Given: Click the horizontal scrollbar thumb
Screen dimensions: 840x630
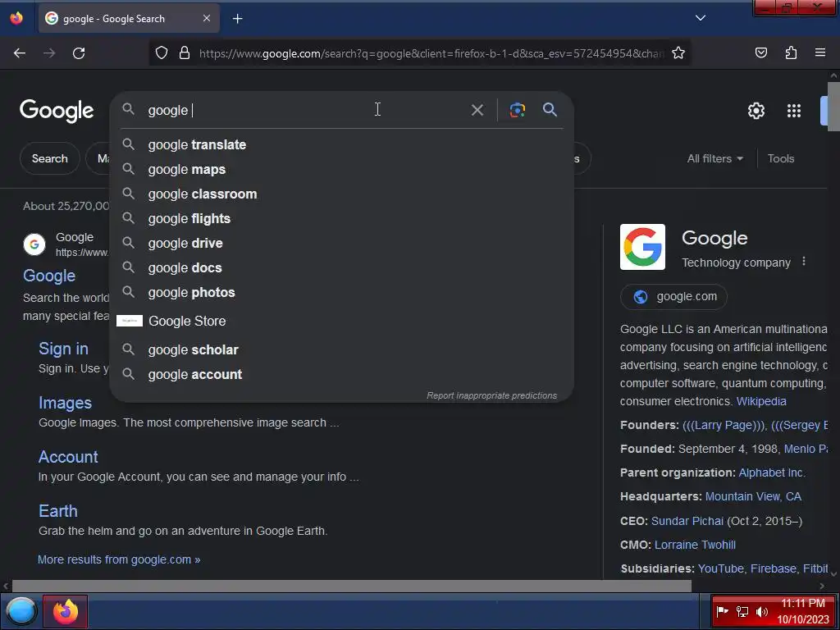Looking at the screenshot, I should pyautogui.click(x=351, y=586).
